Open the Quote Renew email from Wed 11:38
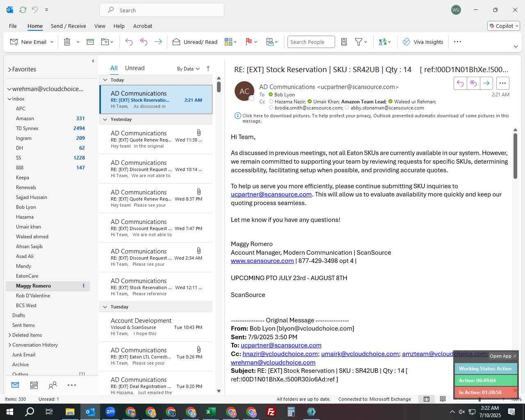525x420 pixels. pyautogui.click(x=156, y=139)
